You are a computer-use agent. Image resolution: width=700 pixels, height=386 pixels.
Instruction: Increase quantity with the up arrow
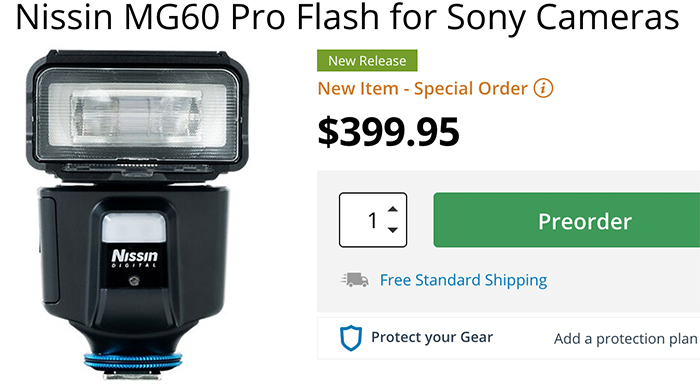click(392, 209)
